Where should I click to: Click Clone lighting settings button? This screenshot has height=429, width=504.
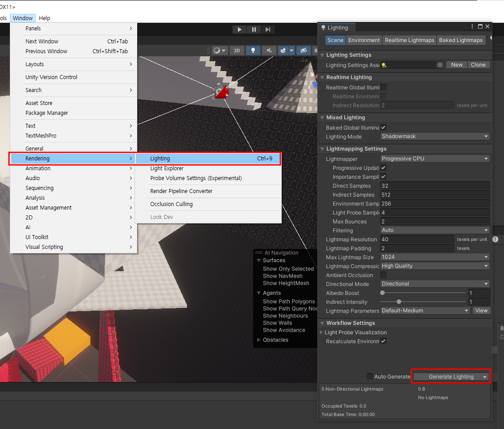pyautogui.click(x=479, y=65)
